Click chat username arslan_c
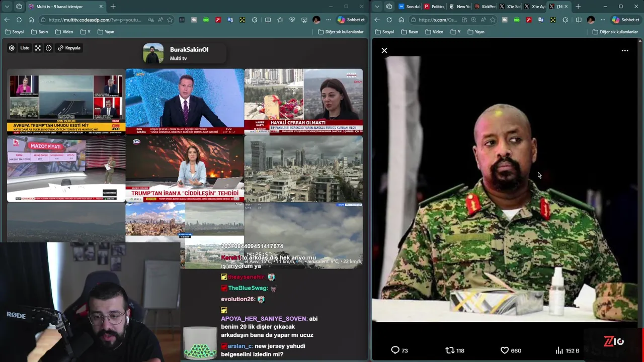This screenshot has width=644, height=362. point(240,346)
